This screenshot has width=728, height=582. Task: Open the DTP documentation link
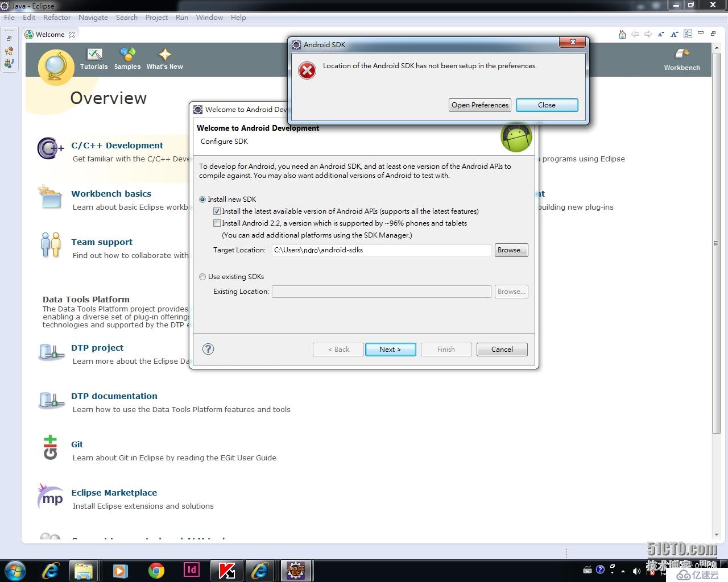(114, 396)
